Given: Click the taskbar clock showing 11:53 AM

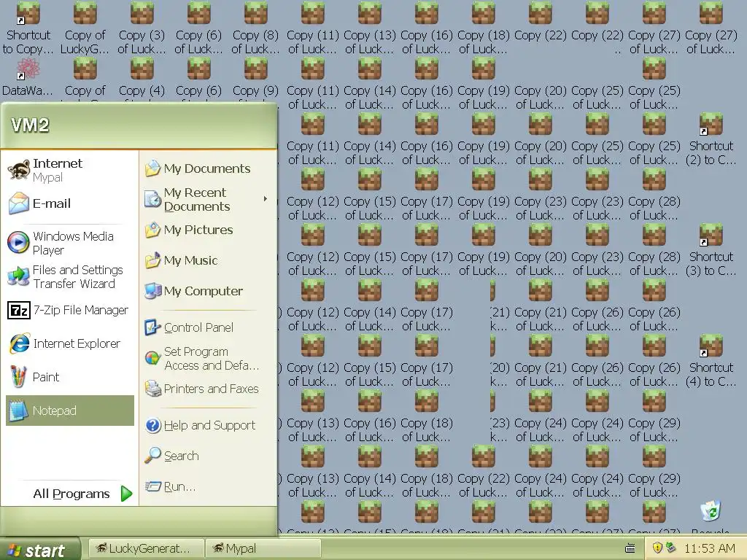Looking at the screenshot, I should coord(709,548).
